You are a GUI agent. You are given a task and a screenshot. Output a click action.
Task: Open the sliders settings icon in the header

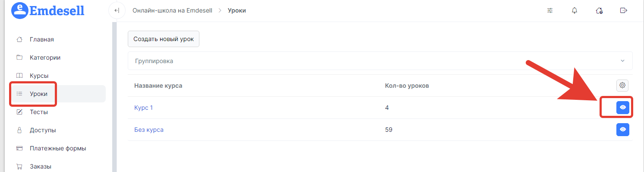[550, 11]
